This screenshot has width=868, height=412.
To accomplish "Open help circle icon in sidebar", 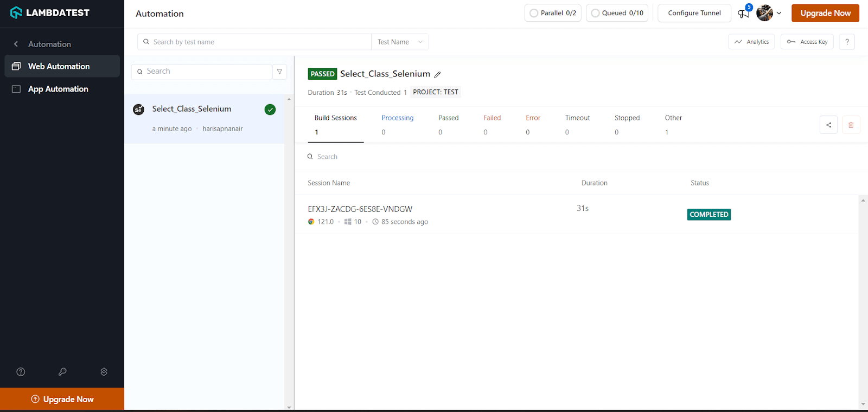I will tap(21, 372).
